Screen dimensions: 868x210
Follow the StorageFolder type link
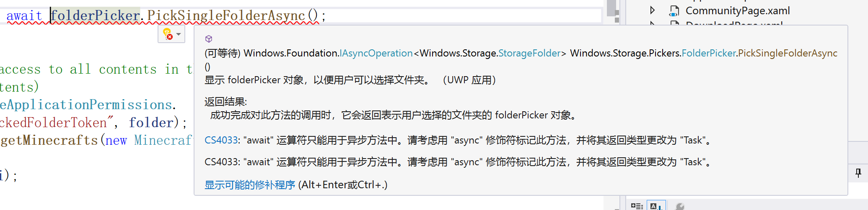[529, 53]
